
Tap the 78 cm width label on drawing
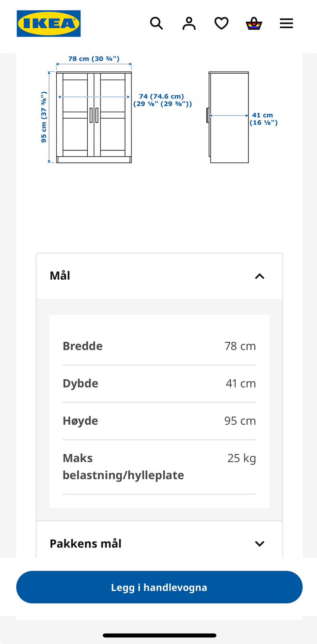coord(94,59)
